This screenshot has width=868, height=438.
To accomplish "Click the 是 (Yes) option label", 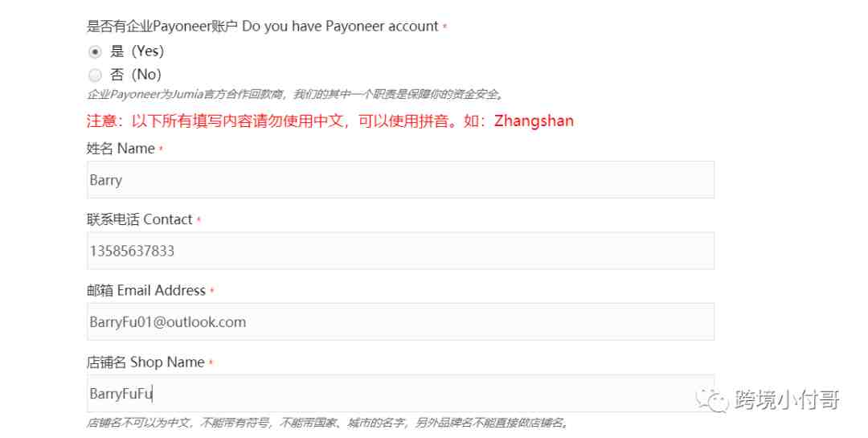I will (x=137, y=51).
